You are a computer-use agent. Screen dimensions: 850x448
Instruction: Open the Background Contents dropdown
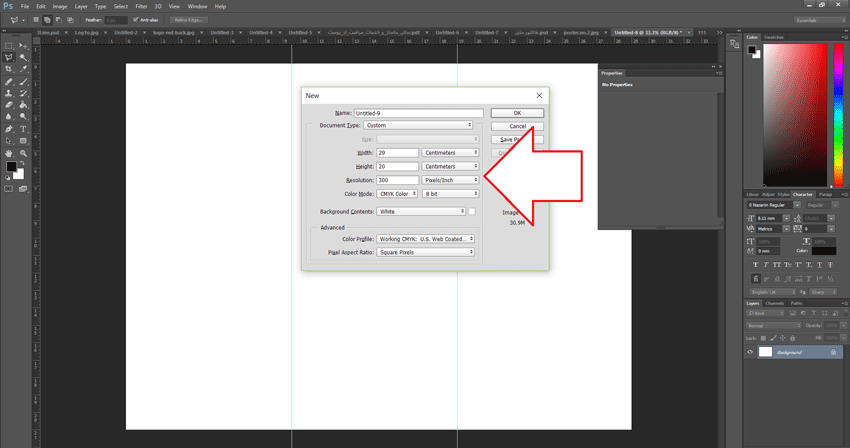tap(421, 212)
